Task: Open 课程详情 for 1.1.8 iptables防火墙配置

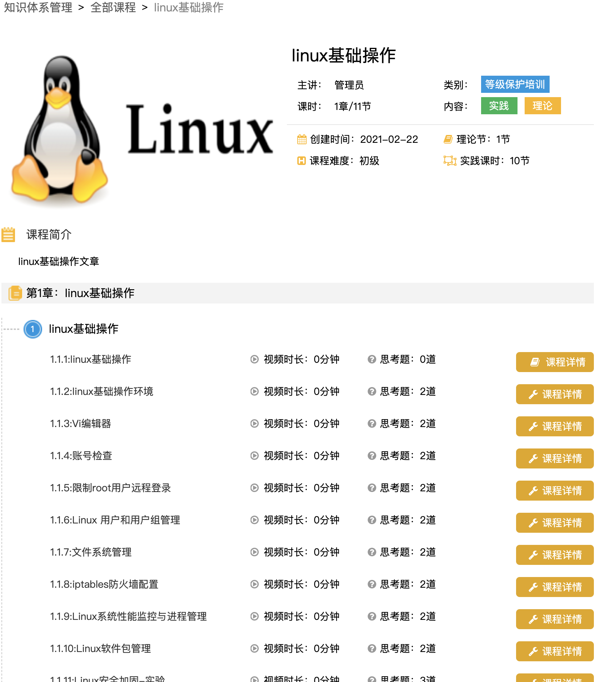Action: click(x=554, y=587)
